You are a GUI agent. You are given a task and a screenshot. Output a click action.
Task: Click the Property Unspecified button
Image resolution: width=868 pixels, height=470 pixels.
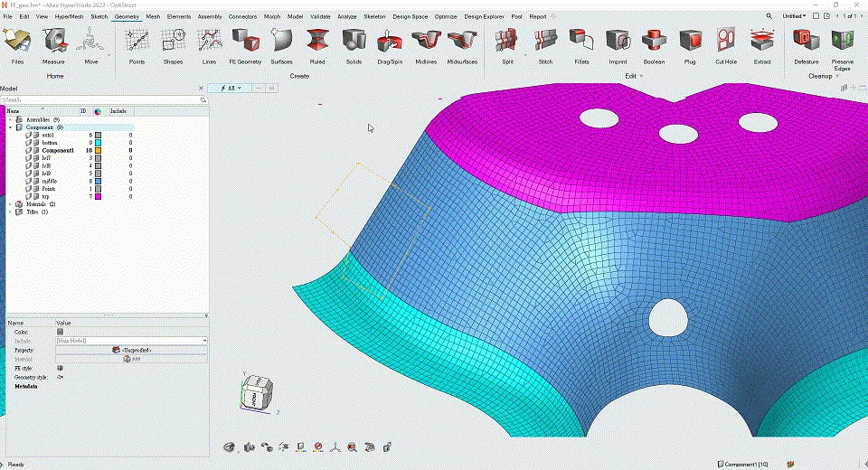click(x=132, y=350)
